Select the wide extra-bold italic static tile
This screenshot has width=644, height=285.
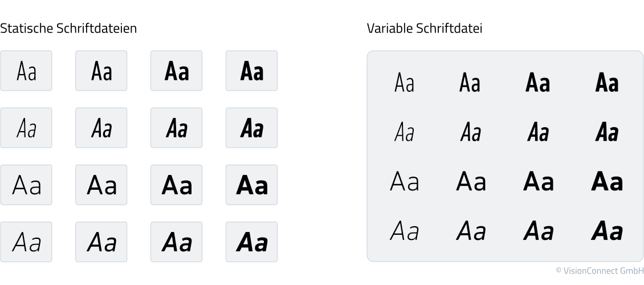tap(251, 242)
